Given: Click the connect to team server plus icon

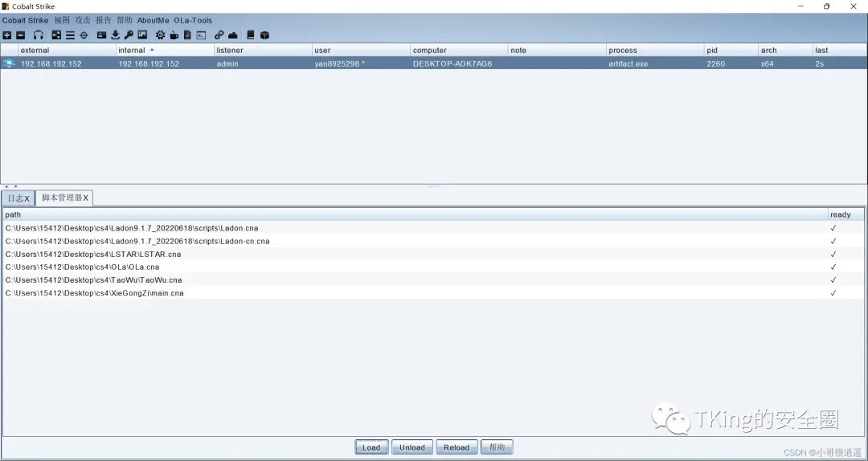Looking at the screenshot, I should (x=6, y=35).
